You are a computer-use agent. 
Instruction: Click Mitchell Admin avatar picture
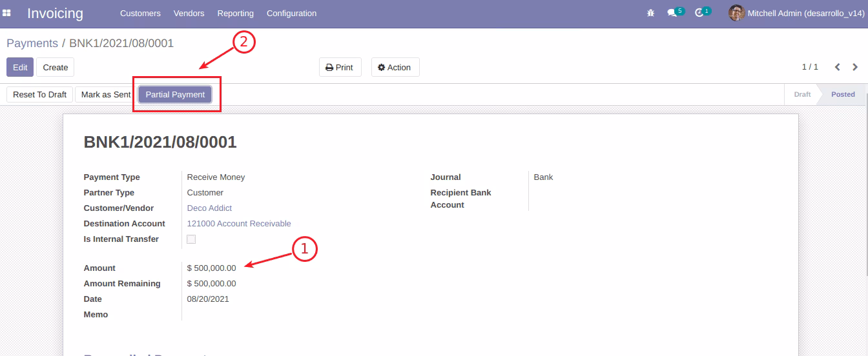tap(736, 13)
